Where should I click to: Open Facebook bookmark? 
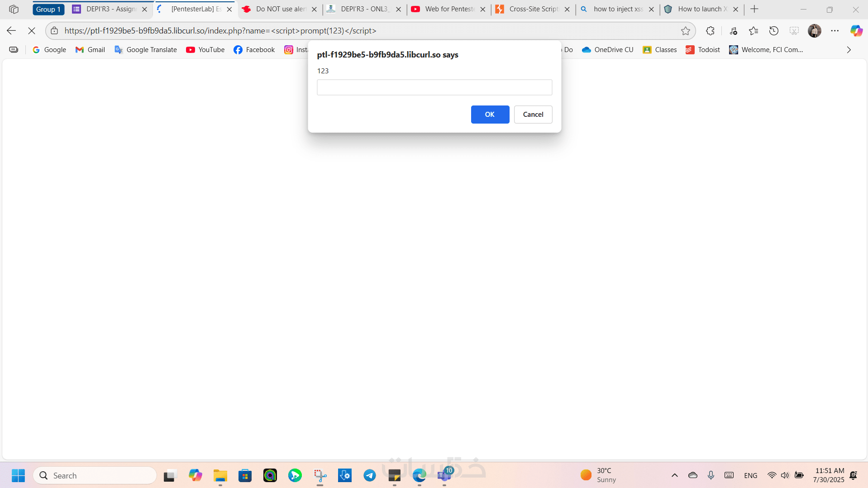pos(254,50)
